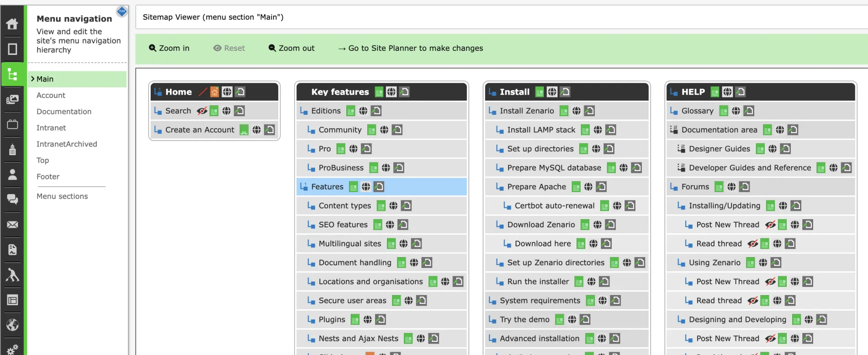Click the Zoom out button

(291, 48)
